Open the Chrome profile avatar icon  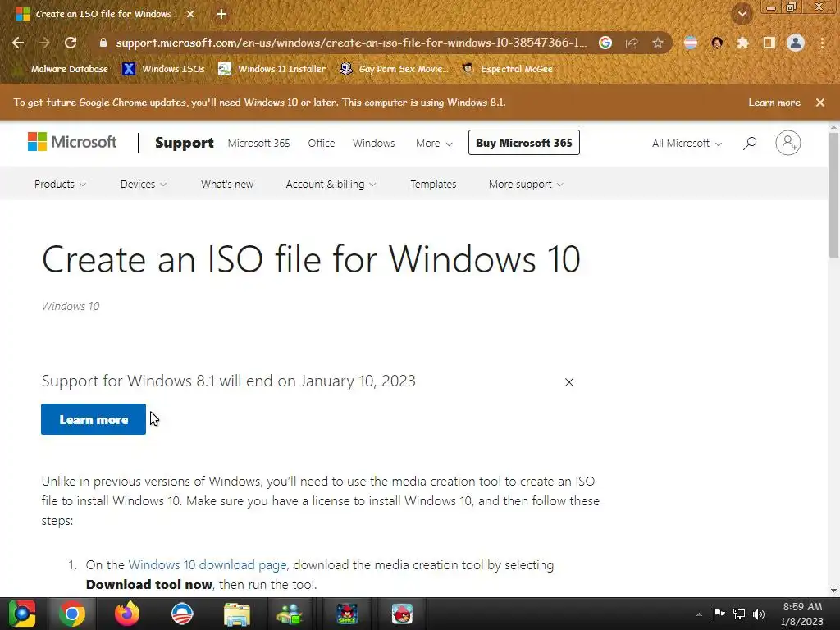click(796, 43)
